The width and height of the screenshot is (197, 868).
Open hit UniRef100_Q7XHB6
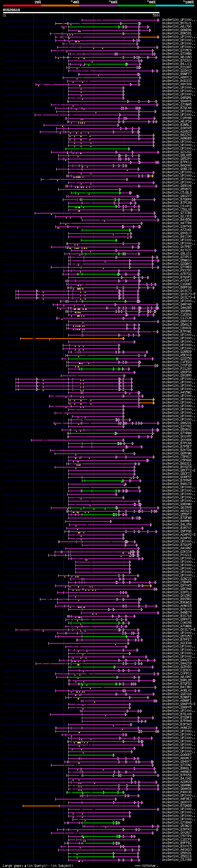[177, 54]
